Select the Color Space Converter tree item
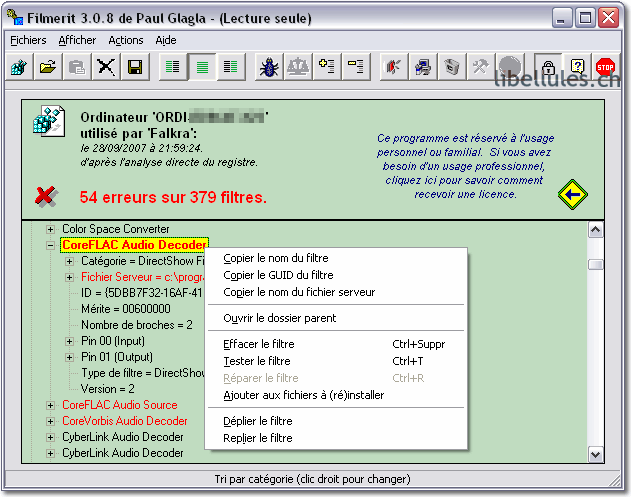This screenshot has width=631, height=497. [x=115, y=229]
